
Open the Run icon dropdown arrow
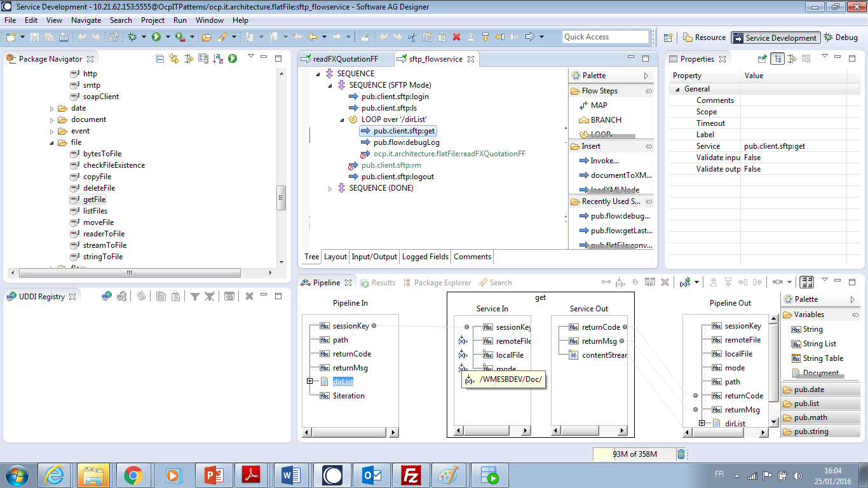pos(168,37)
